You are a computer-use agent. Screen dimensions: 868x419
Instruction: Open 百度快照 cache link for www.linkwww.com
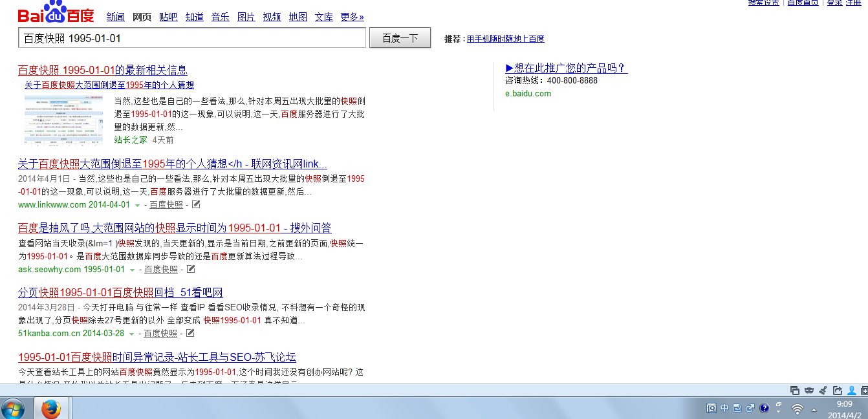[x=166, y=205]
